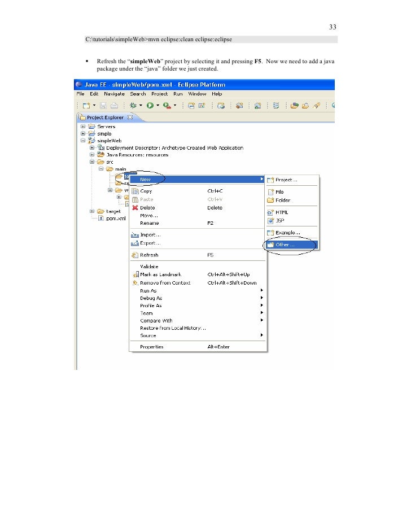Expand the Servers tree node
411x532 pixels.
(x=83, y=126)
